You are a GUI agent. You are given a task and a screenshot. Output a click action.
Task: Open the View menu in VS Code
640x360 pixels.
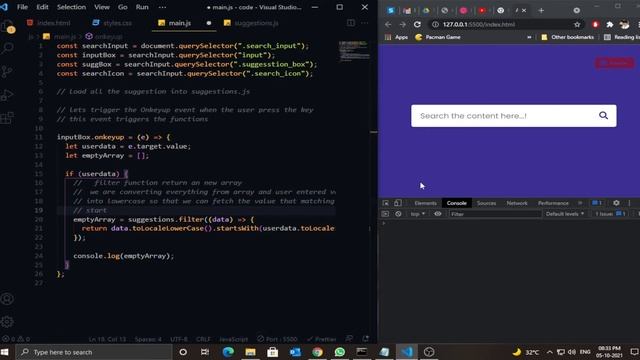102,7
